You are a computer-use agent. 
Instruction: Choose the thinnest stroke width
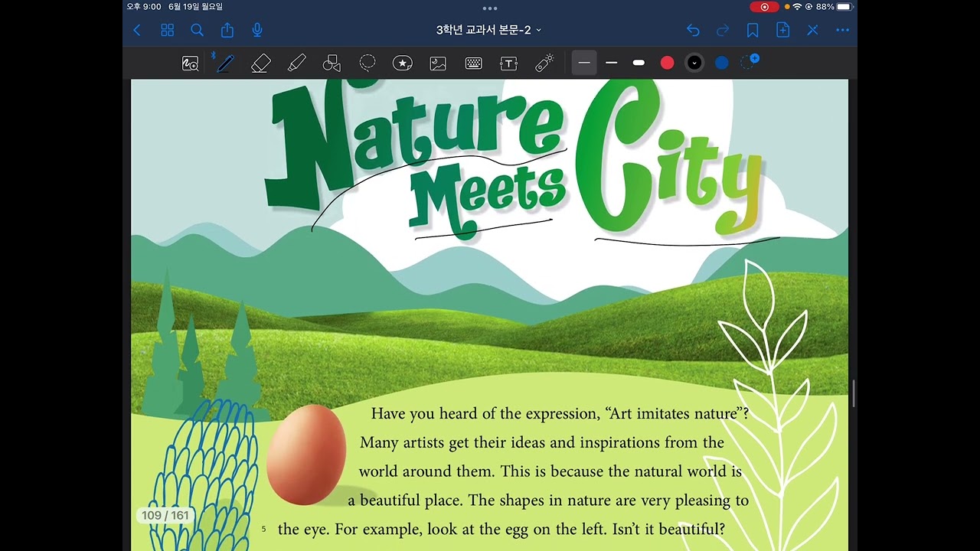pos(584,63)
